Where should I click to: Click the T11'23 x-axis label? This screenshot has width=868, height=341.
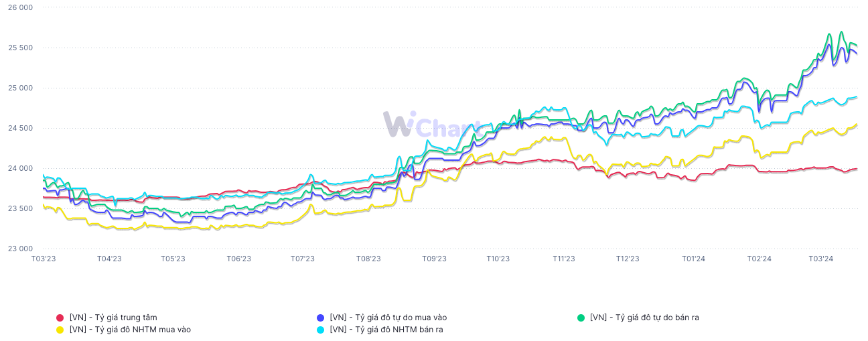(564, 259)
